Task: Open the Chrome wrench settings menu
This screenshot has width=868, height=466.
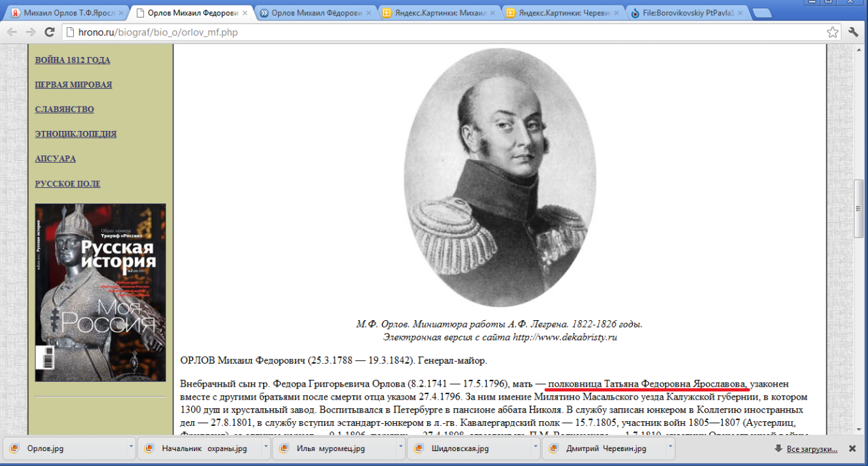Action: pyautogui.click(x=853, y=32)
